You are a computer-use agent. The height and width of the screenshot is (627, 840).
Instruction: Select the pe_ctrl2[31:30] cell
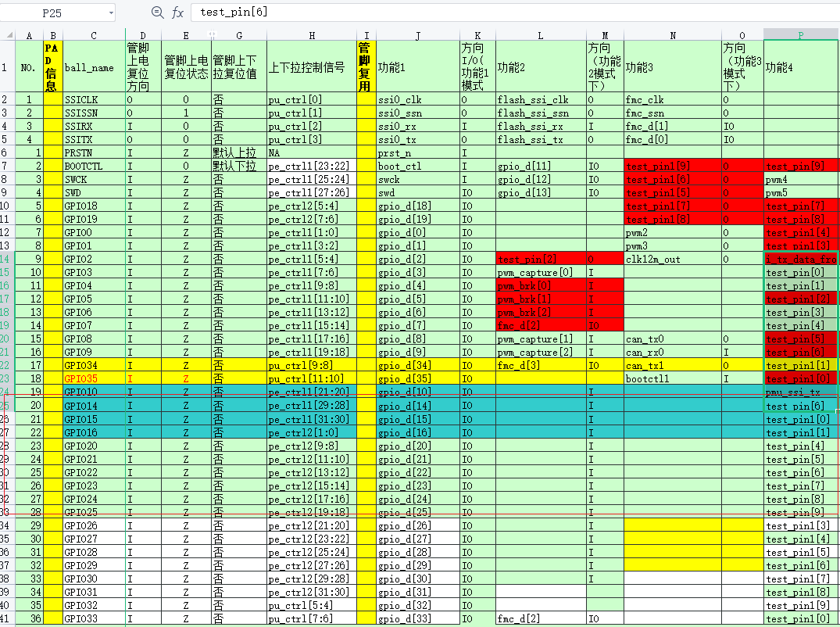[312, 592]
